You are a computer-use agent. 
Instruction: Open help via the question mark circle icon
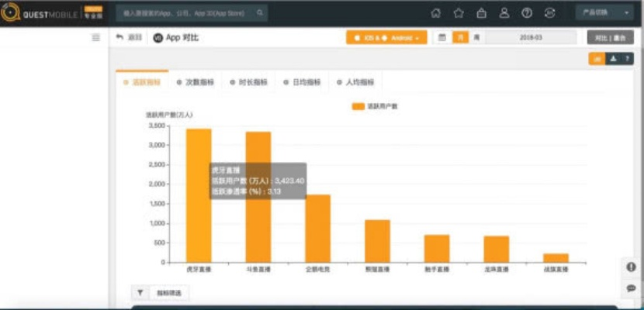[x=527, y=13]
